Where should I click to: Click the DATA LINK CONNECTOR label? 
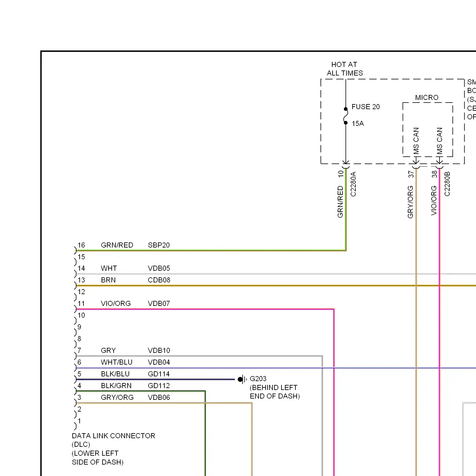(x=113, y=436)
